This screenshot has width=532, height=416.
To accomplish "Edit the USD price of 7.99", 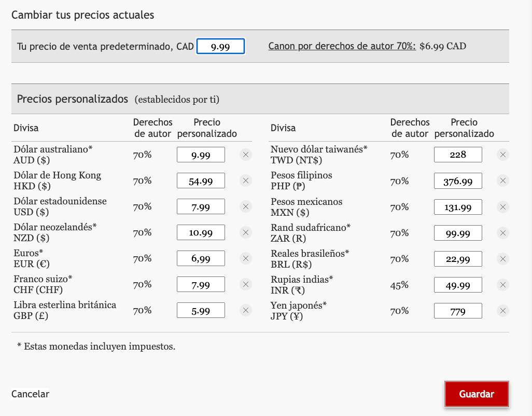I will [201, 206].
